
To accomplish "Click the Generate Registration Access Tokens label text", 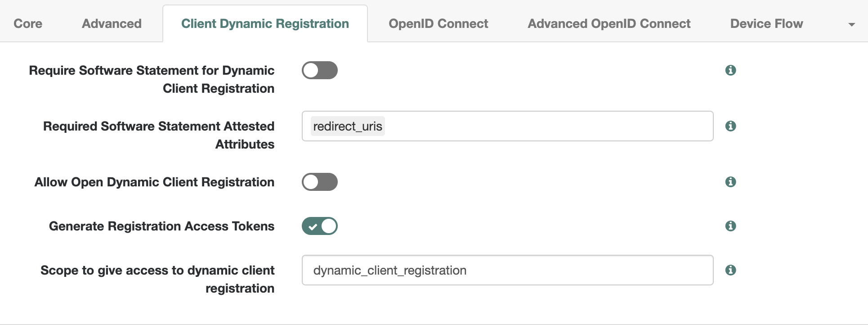I will (161, 226).
